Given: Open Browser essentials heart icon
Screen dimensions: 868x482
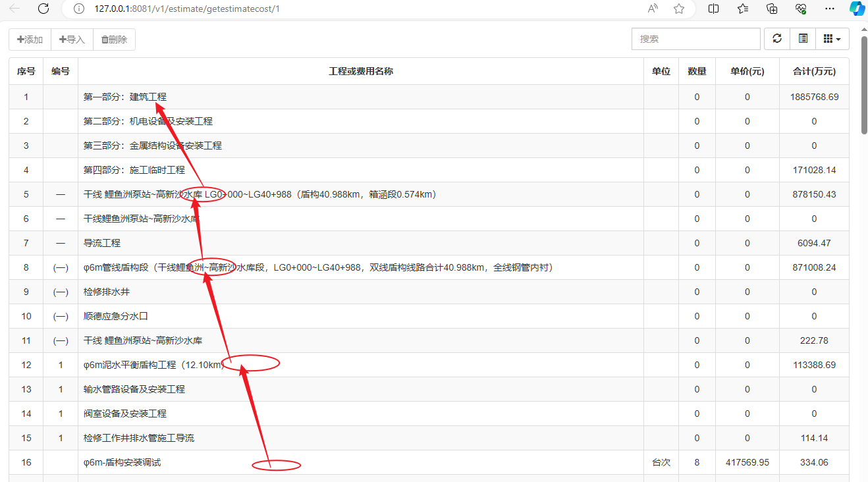Looking at the screenshot, I should coord(801,9).
